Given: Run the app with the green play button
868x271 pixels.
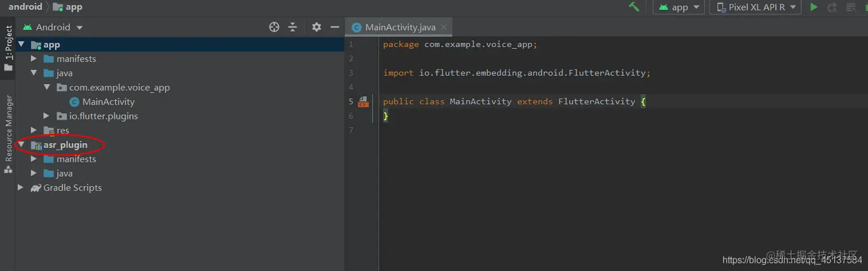Looking at the screenshot, I should pos(813,7).
